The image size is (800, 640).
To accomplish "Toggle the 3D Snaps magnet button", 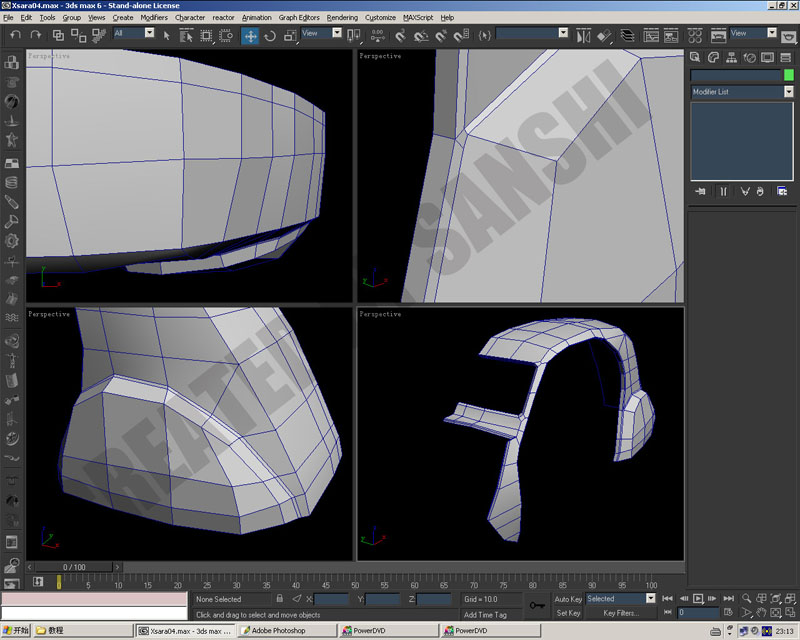I will (401, 36).
